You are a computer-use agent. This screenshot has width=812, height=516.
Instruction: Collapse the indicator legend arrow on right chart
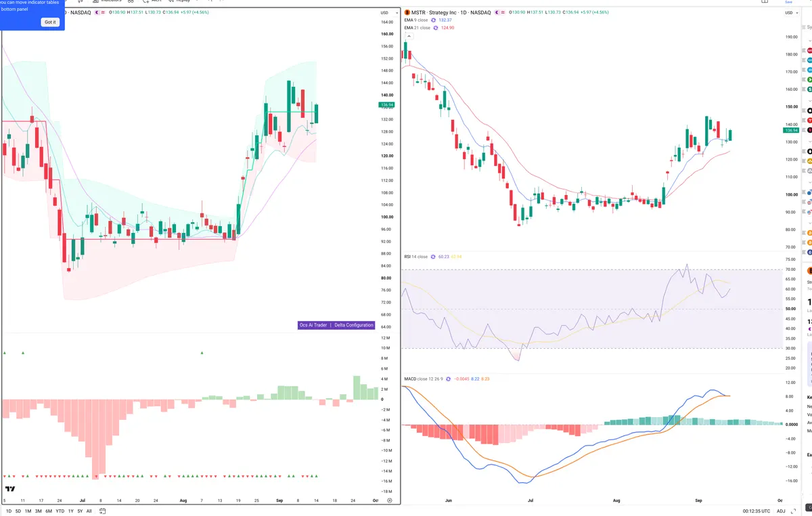(x=408, y=36)
